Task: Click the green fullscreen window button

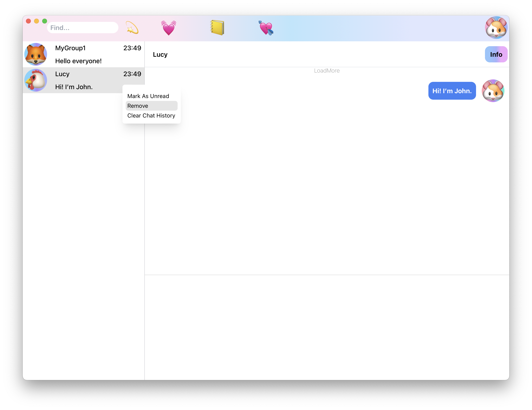Action: click(45, 21)
